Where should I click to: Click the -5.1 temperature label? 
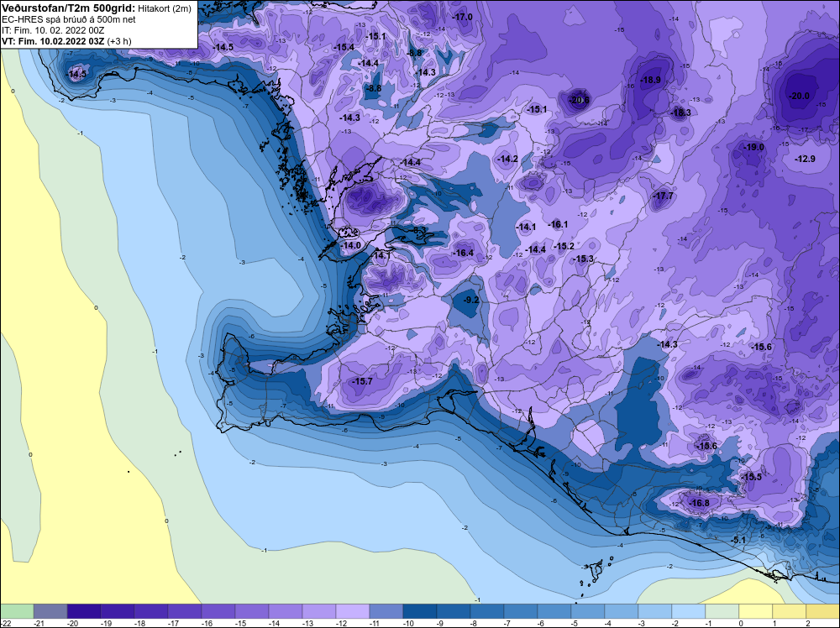738,540
